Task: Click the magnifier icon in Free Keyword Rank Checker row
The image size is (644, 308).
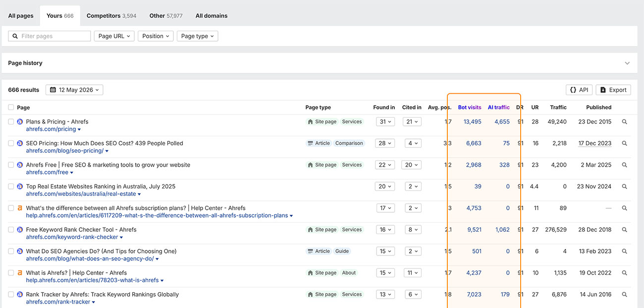Action: [x=624, y=230]
